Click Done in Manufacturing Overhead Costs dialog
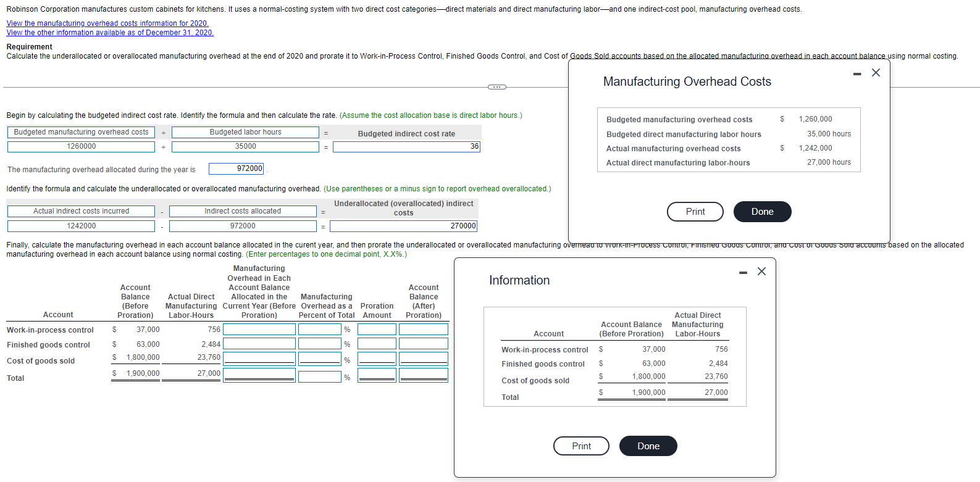Image resolution: width=980 pixels, height=482 pixels. click(x=763, y=212)
